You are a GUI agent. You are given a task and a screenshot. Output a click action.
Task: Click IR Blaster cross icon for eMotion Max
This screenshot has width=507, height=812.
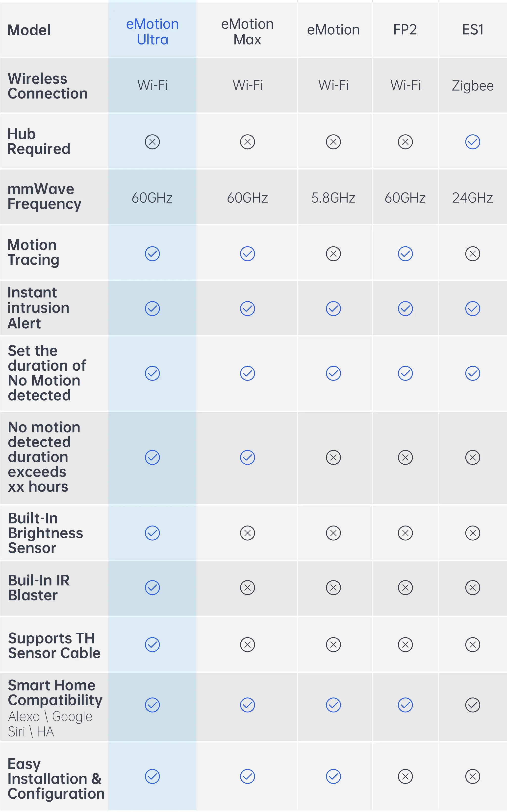[x=247, y=587]
